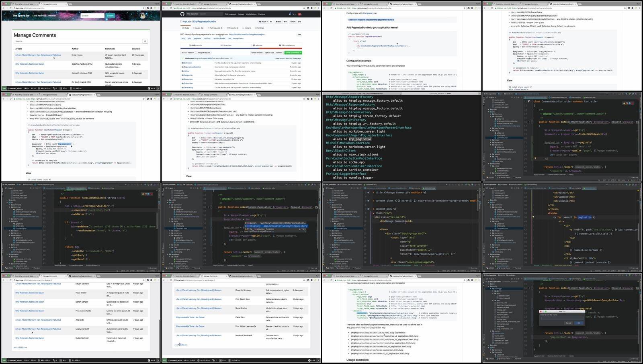Click the GitHub Octocat logo
The image size is (643, 364).
click(x=182, y=14)
